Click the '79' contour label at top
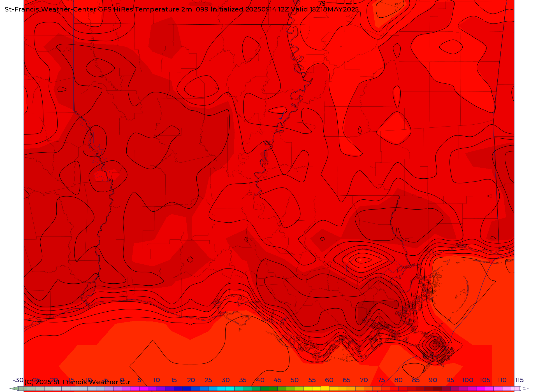Image resolution: width=538 pixels, height=392 pixels. coord(322,3)
